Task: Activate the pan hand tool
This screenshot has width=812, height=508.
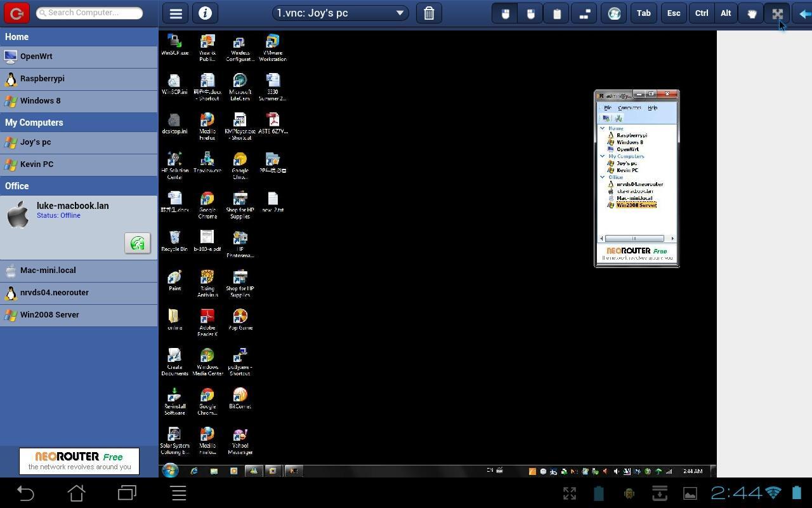Action: click(751, 13)
